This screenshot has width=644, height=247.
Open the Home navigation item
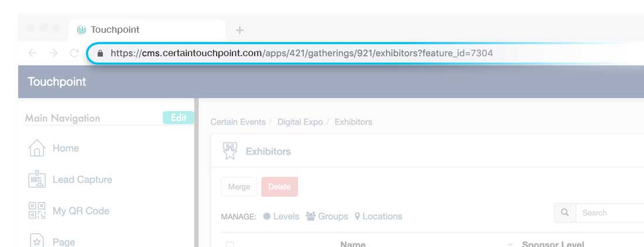pos(53,148)
